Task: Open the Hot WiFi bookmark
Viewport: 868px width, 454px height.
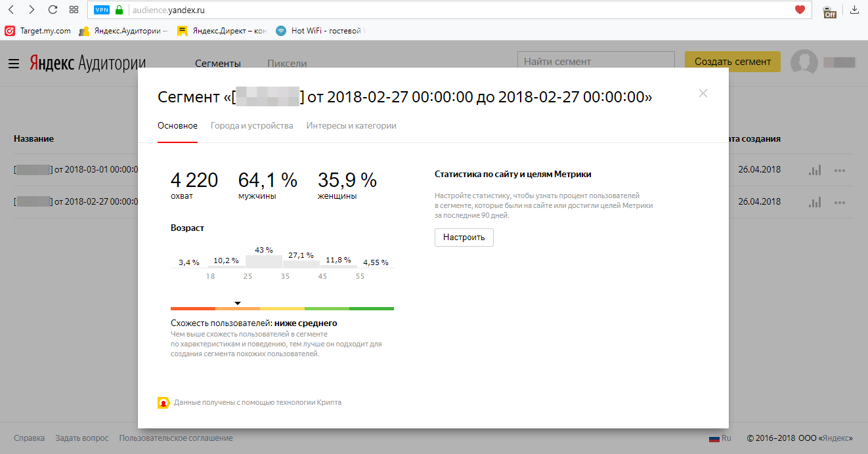Action: pos(320,30)
